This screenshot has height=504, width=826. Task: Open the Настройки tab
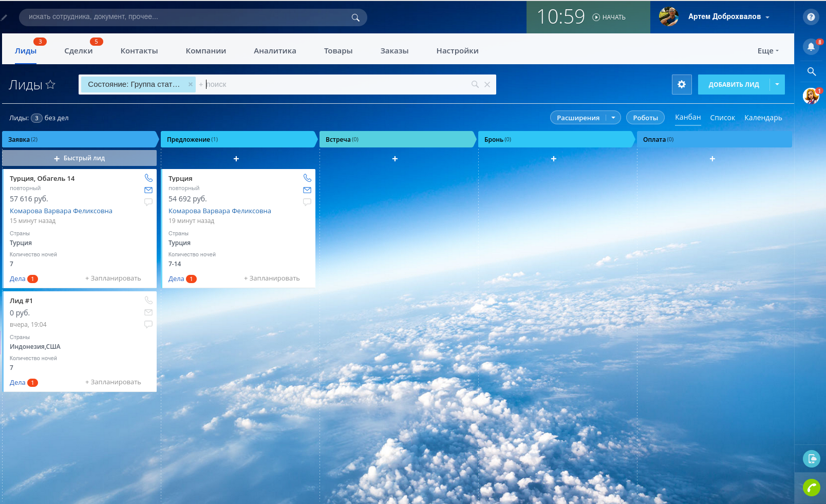point(457,51)
